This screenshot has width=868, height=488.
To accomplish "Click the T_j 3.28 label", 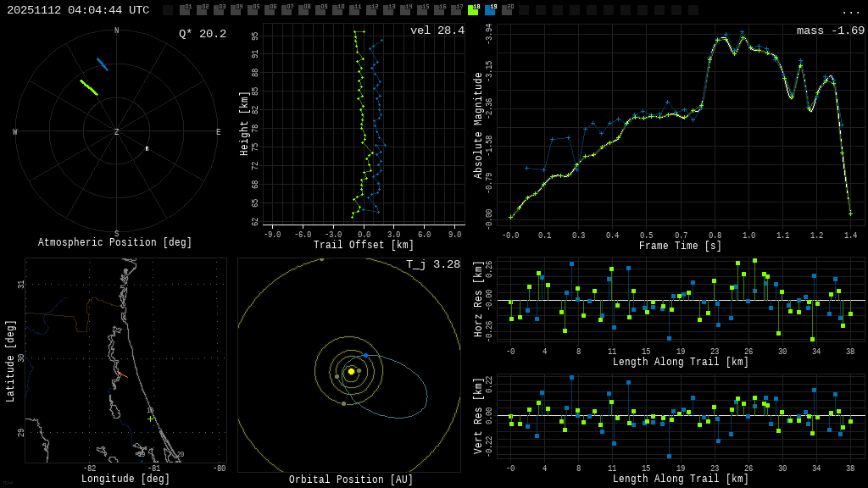I will click(432, 264).
